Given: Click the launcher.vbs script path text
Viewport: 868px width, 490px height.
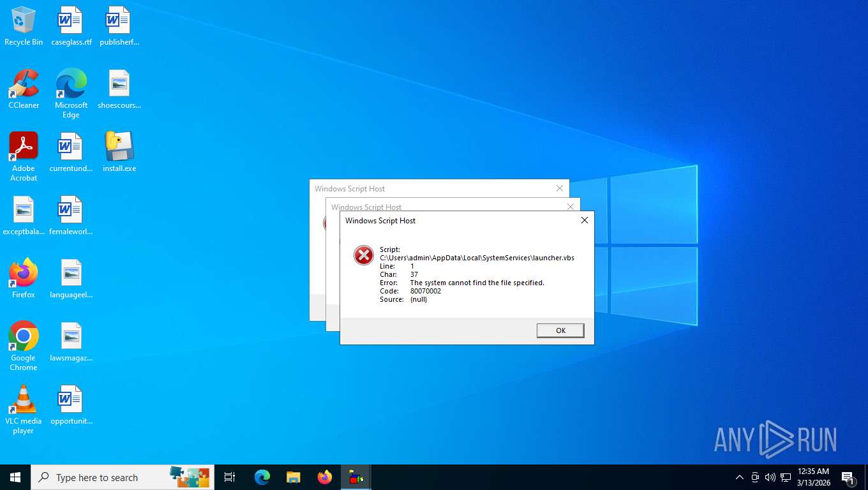Looking at the screenshot, I should tap(477, 258).
